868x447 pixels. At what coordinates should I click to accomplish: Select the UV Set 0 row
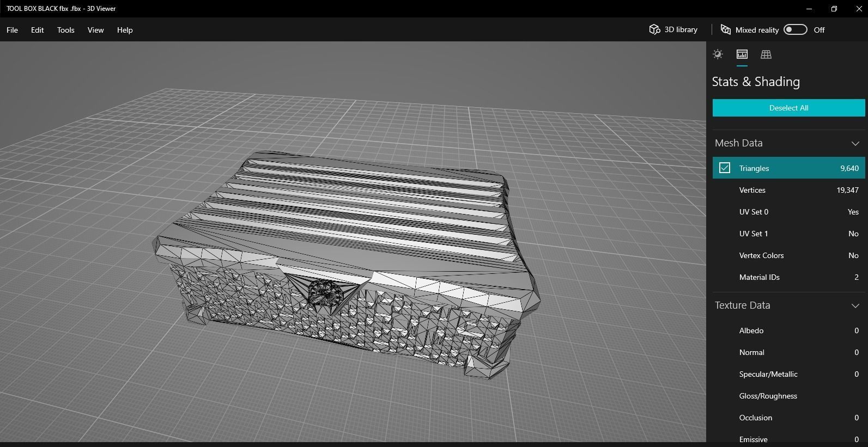[x=788, y=212]
